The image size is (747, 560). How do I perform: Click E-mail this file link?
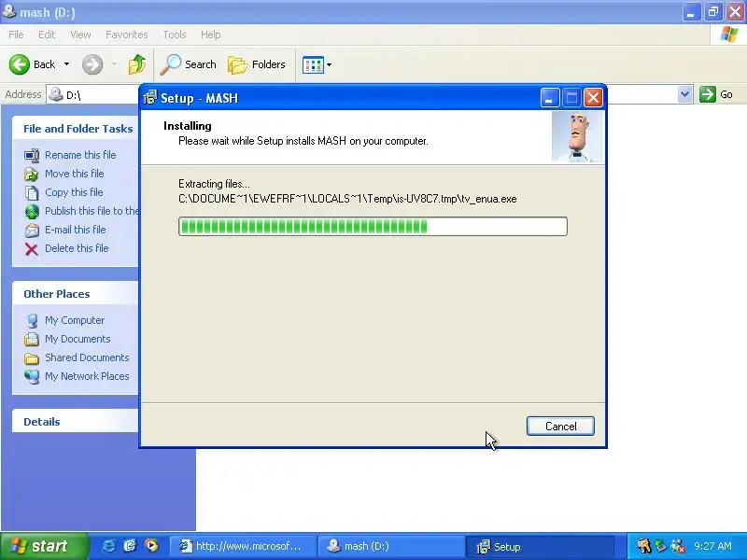click(x=76, y=230)
